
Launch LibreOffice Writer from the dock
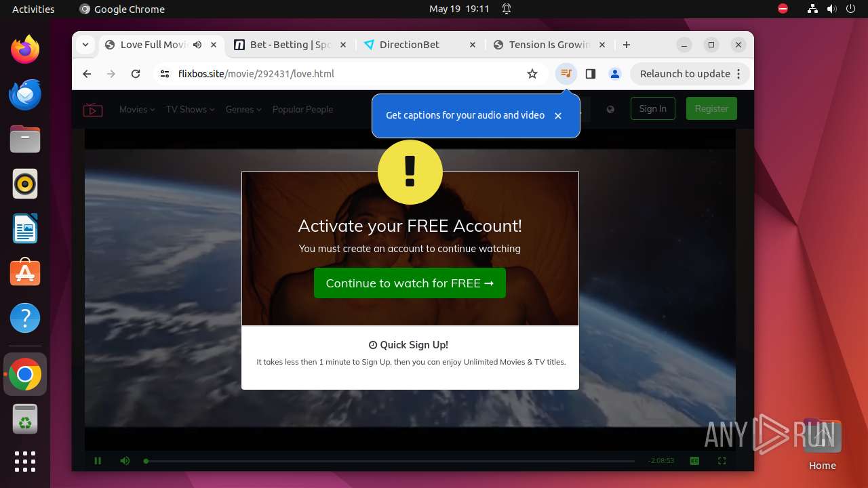pos(25,228)
